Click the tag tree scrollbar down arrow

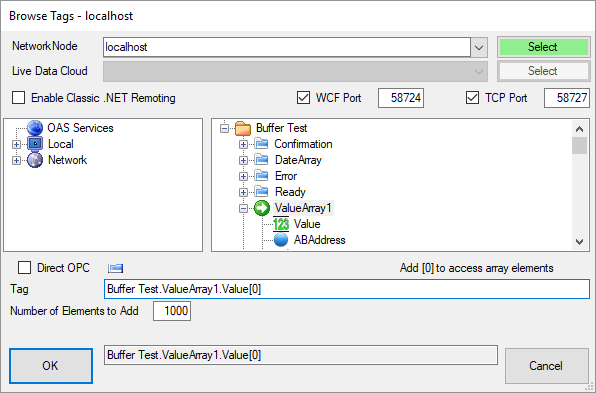pos(579,242)
